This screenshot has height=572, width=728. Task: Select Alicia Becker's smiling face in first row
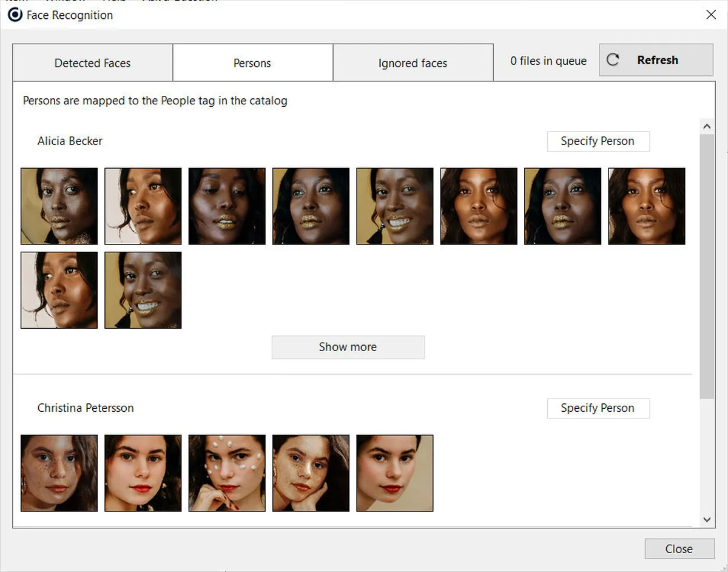click(x=395, y=206)
